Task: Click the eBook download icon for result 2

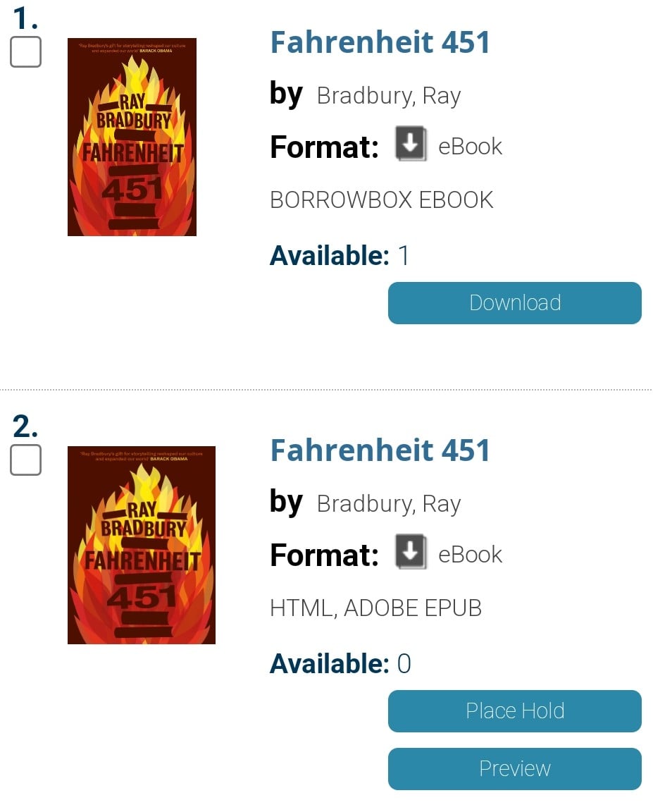Action: [411, 551]
